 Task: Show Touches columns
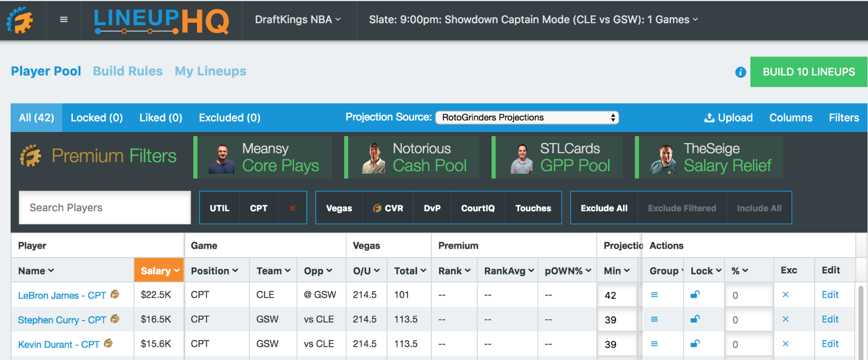(x=533, y=208)
